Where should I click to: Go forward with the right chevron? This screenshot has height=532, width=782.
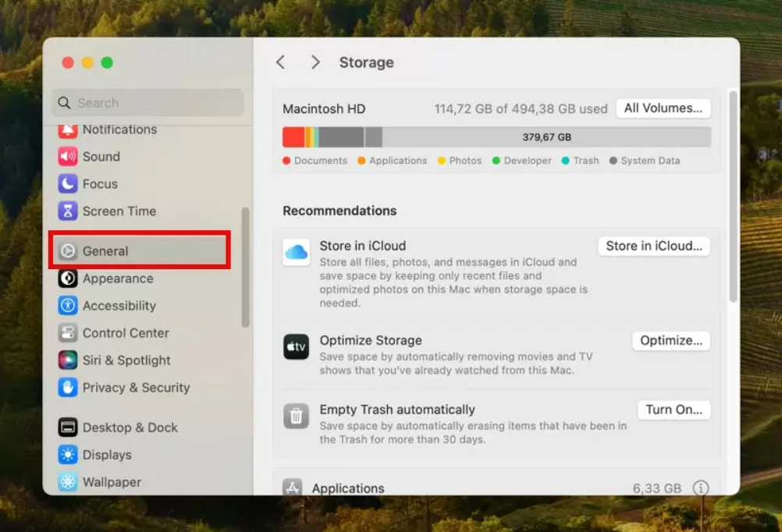pyautogui.click(x=315, y=62)
